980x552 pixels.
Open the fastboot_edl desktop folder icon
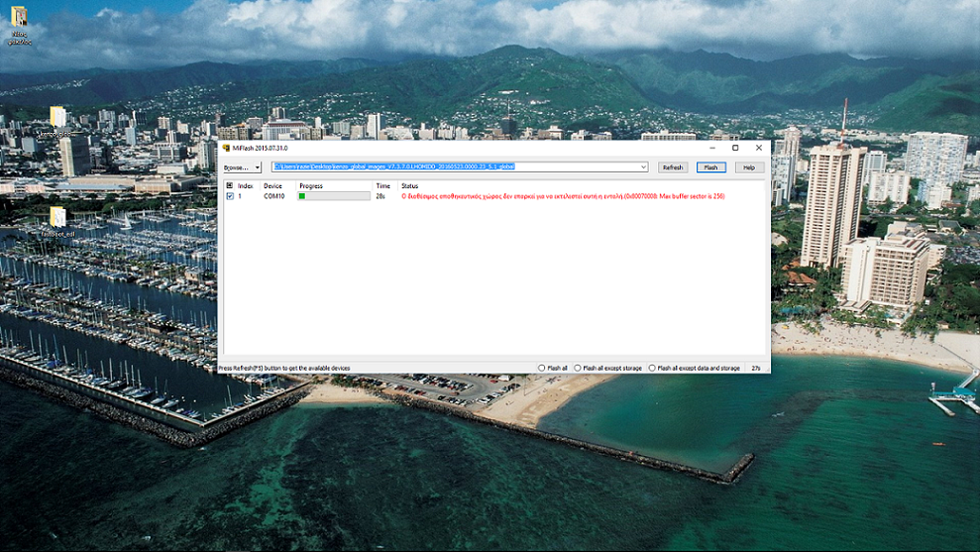pos(58,217)
